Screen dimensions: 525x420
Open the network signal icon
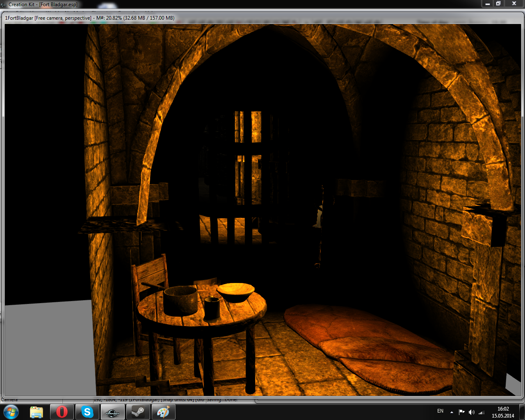(482, 412)
